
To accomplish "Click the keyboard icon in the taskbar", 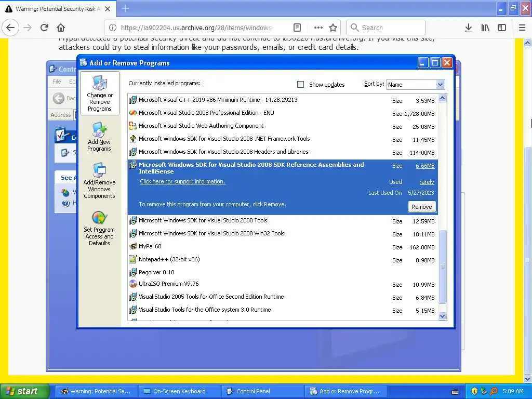I will click(x=455, y=392).
